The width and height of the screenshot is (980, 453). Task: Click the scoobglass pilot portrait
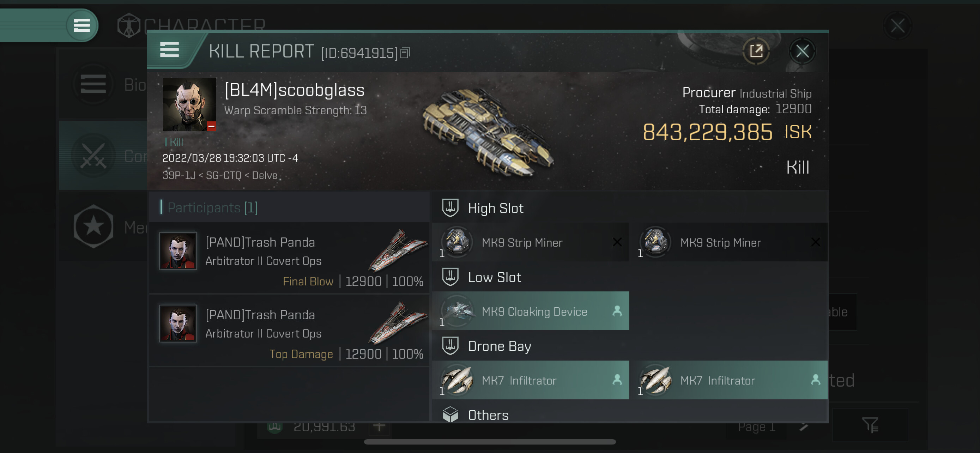(x=189, y=104)
